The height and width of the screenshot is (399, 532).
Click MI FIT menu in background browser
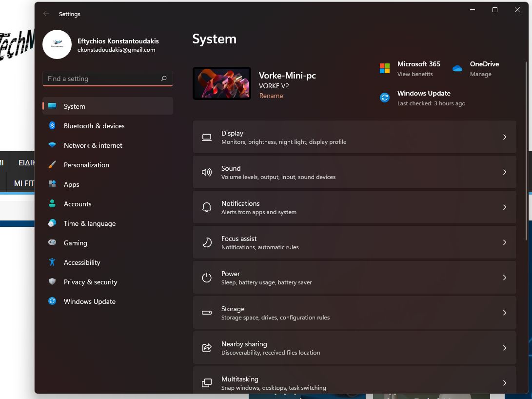coord(24,183)
